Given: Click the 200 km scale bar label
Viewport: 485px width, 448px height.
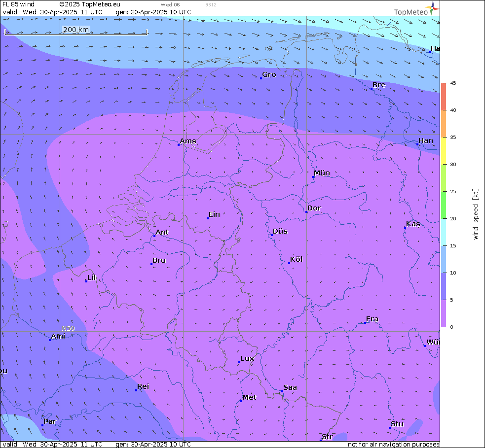Looking at the screenshot, I should [76, 30].
